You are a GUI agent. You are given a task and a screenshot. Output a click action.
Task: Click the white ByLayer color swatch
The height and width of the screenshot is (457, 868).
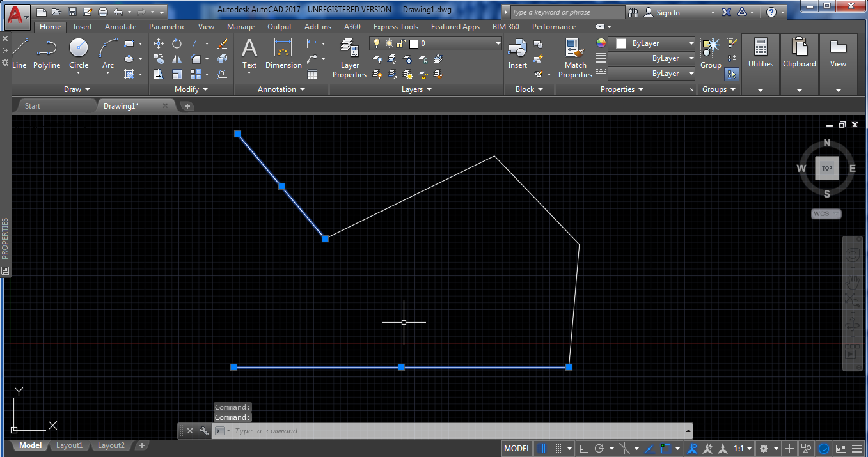(620, 43)
